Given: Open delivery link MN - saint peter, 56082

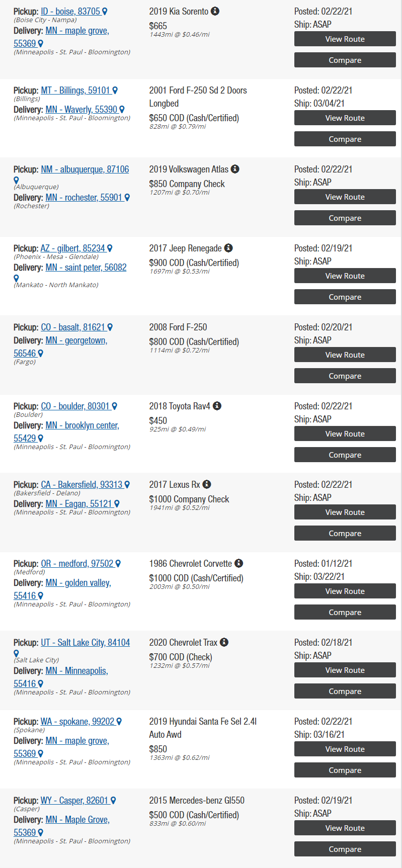Looking at the screenshot, I should pos(86,268).
